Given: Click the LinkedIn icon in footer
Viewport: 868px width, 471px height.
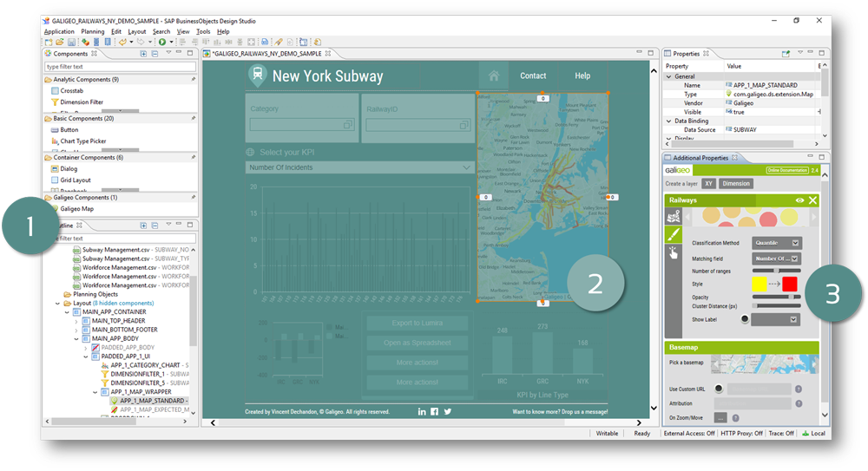Looking at the screenshot, I should tap(422, 411).
